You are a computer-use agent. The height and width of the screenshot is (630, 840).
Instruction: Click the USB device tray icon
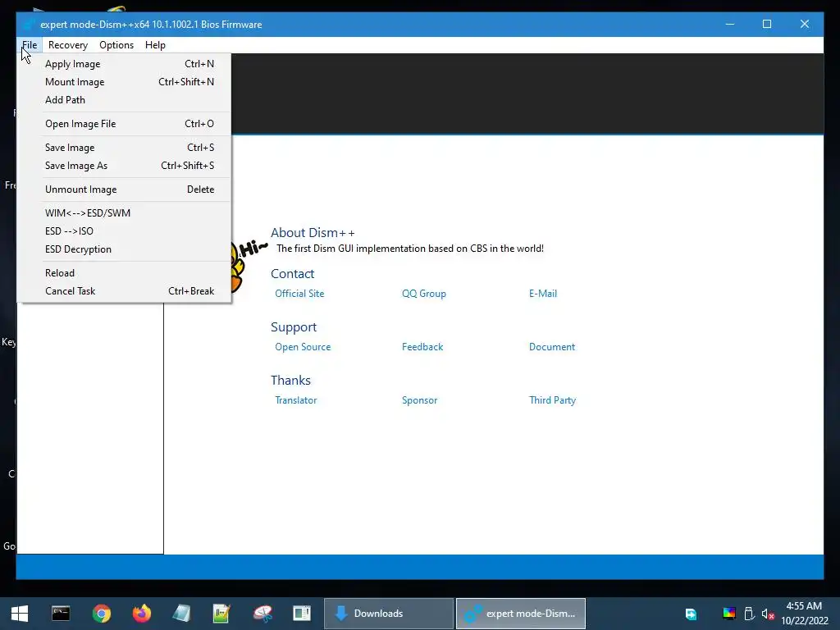pos(749,614)
